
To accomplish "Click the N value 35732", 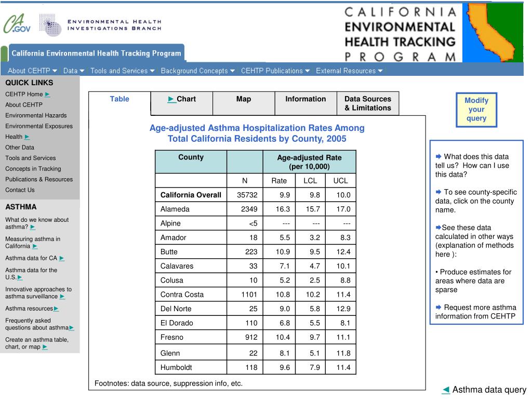I will coord(247,195).
